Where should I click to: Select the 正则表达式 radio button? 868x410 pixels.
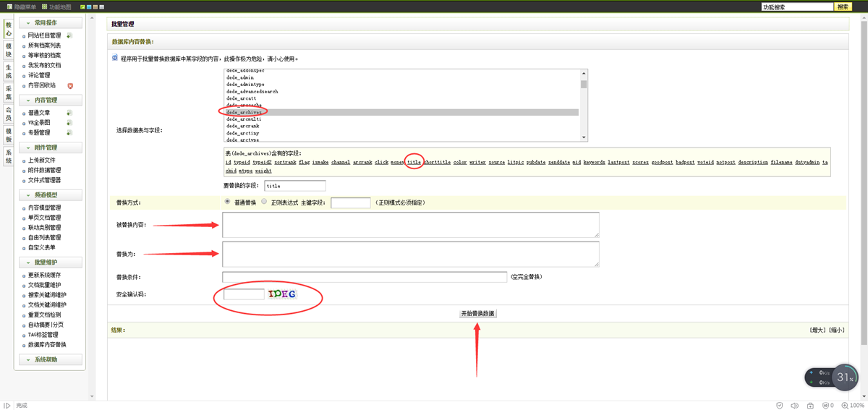click(x=264, y=202)
